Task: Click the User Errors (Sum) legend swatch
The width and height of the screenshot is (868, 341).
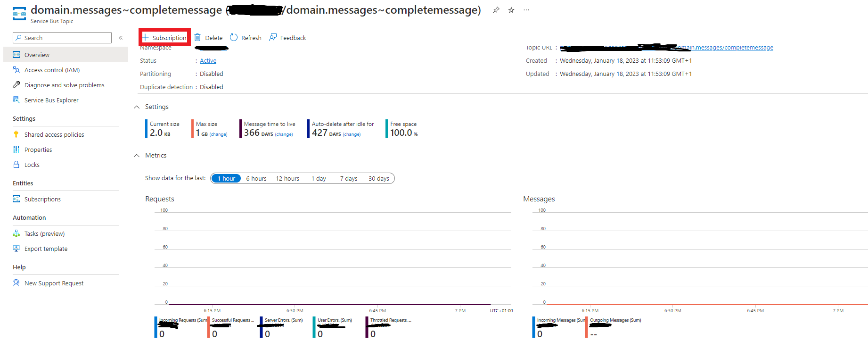Action: [314, 327]
